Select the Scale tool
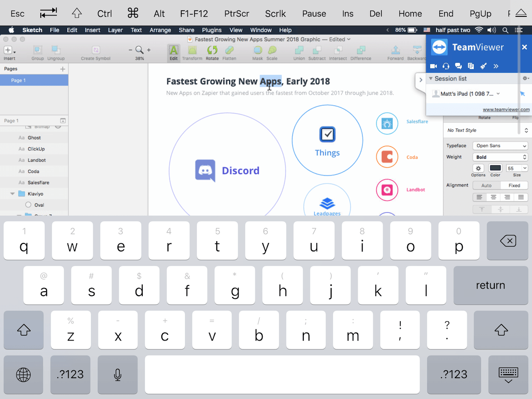 [x=272, y=52]
